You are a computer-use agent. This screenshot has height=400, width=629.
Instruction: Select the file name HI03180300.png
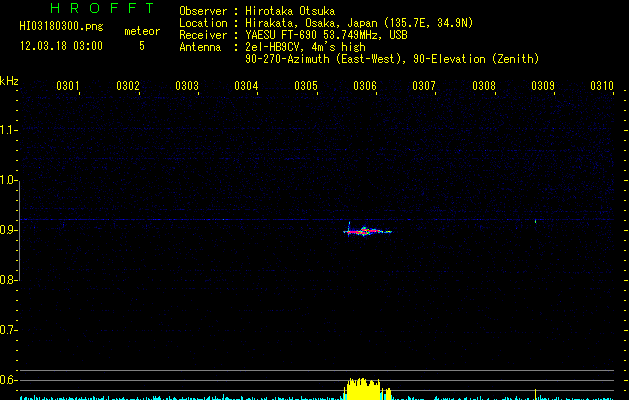(x=61, y=26)
